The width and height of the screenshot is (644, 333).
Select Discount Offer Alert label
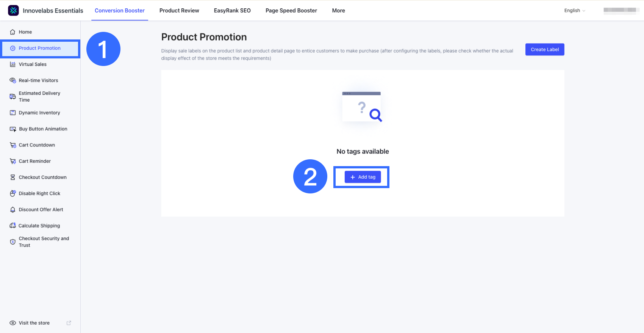[41, 210]
